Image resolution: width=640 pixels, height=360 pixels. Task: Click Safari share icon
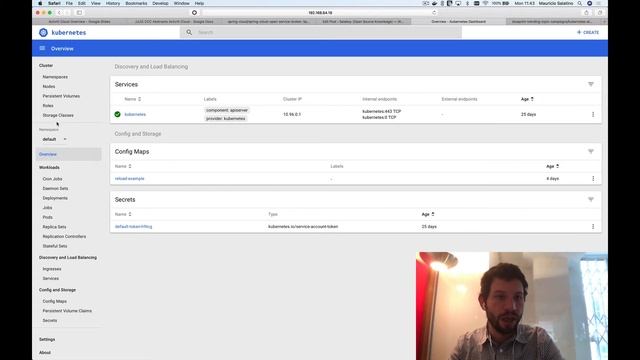tap(587, 13)
